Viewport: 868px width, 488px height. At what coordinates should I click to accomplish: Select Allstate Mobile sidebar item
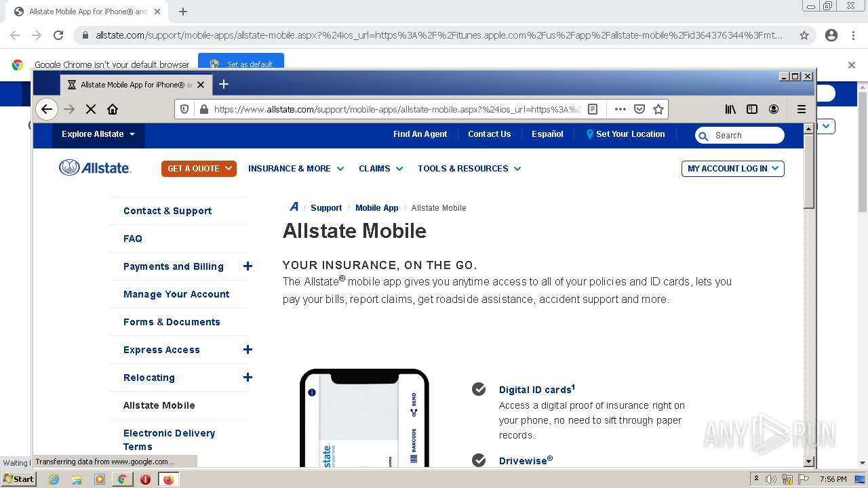click(159, 405)
